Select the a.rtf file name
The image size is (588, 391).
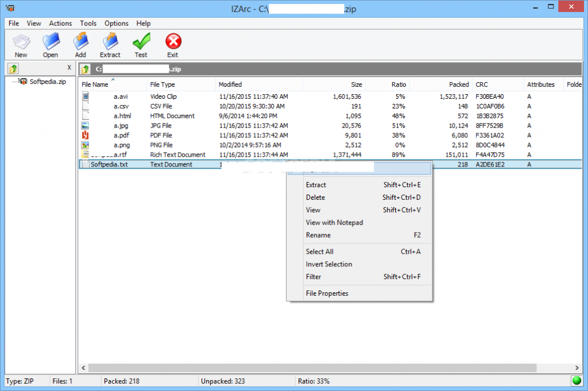[121, 154]
